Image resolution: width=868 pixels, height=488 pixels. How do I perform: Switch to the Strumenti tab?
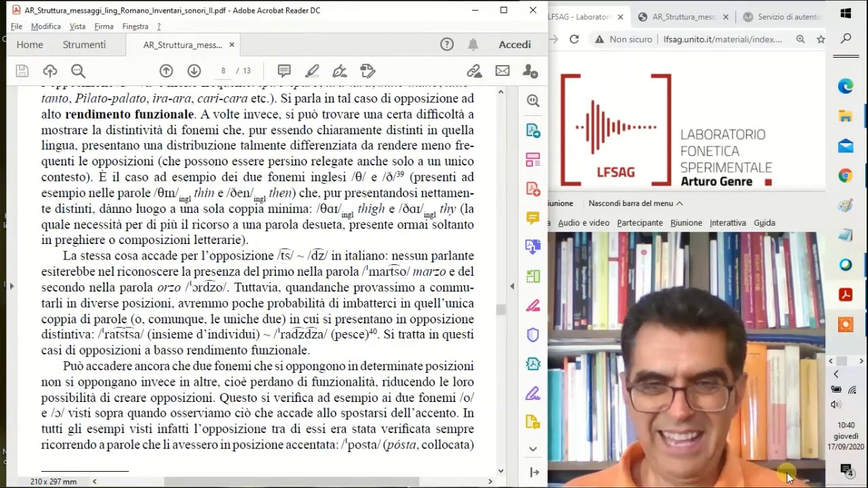(x=84, y=45)
